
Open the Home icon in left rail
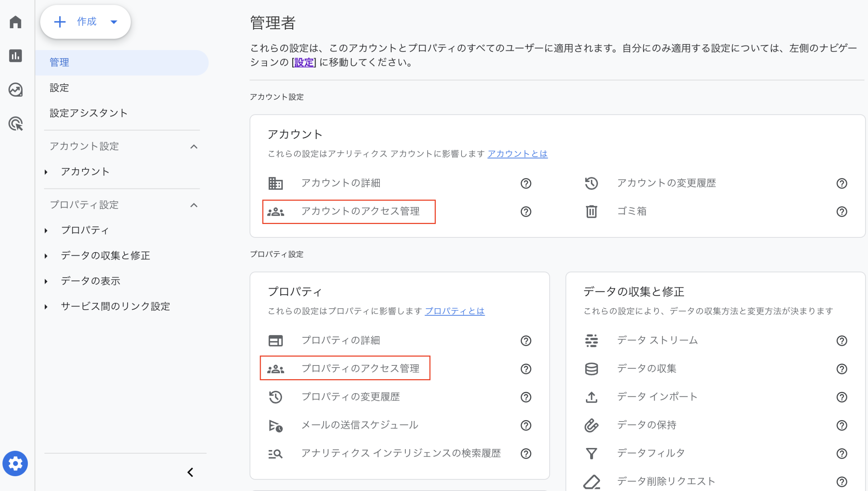16,22
